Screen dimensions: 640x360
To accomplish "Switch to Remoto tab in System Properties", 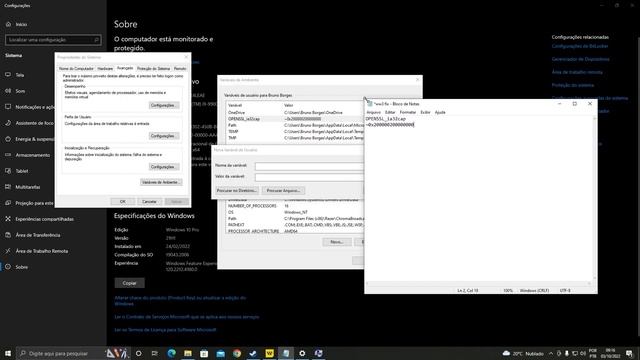I will click(180, 69).
